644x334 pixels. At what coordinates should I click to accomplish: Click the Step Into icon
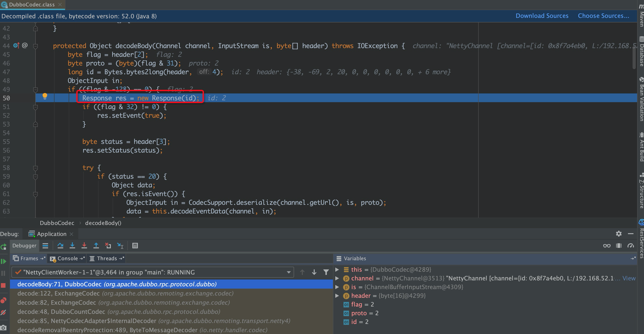tap(72, 246)
